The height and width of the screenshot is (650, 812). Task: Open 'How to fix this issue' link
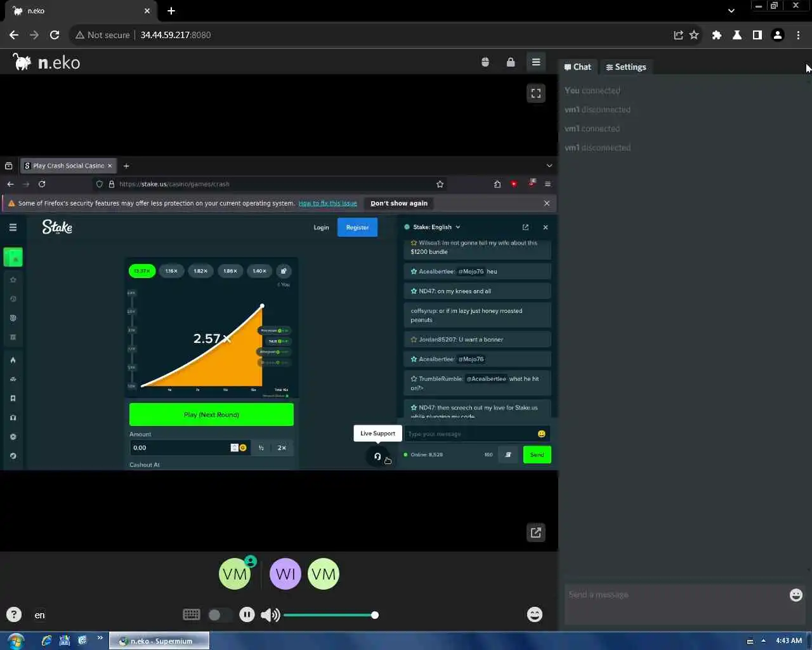tap(328, 203)
